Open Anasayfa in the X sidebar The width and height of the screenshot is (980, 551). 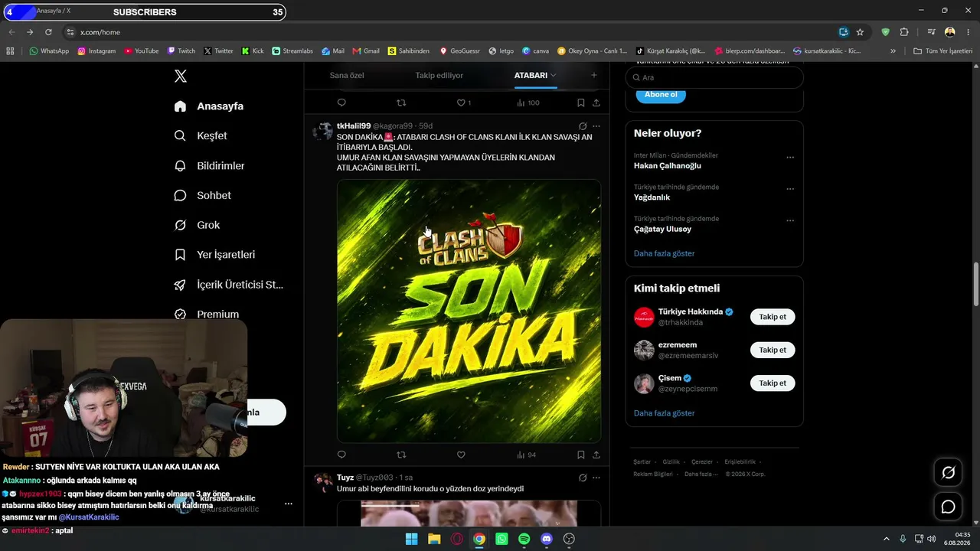coord(209,106)
